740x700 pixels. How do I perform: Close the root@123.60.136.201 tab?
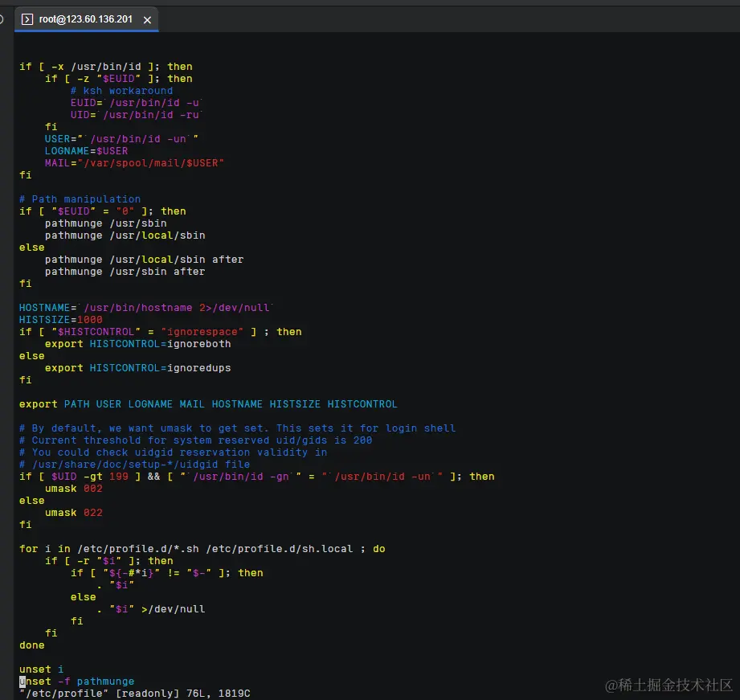pos(147,20)
